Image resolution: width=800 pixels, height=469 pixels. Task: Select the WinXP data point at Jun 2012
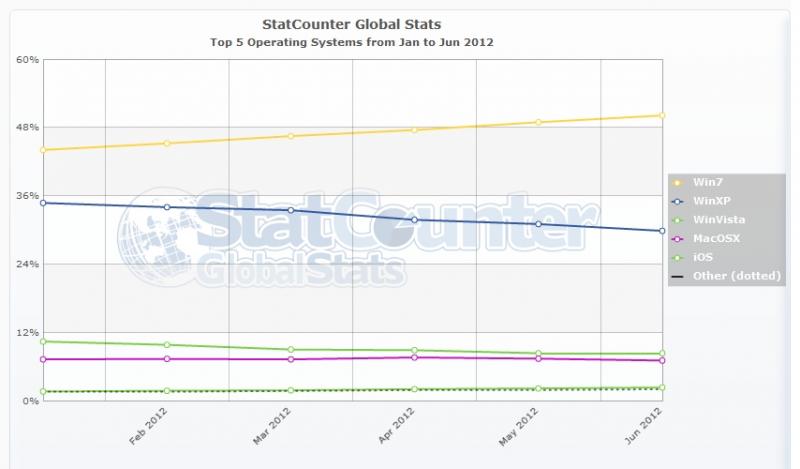click(x=662, y=231)
